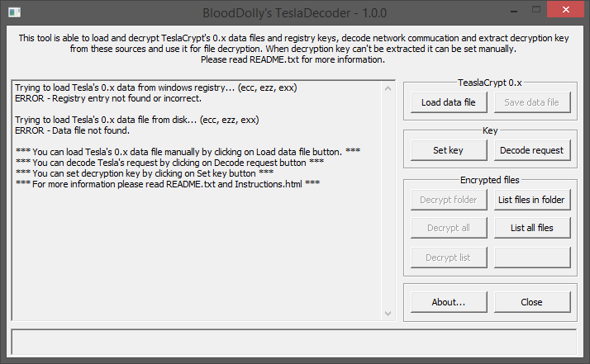This screenshot has height=364, width=590.
Task: Click the greyed-out Decrypt folder button
Action: pyautogui.click(x=449, y=200)
